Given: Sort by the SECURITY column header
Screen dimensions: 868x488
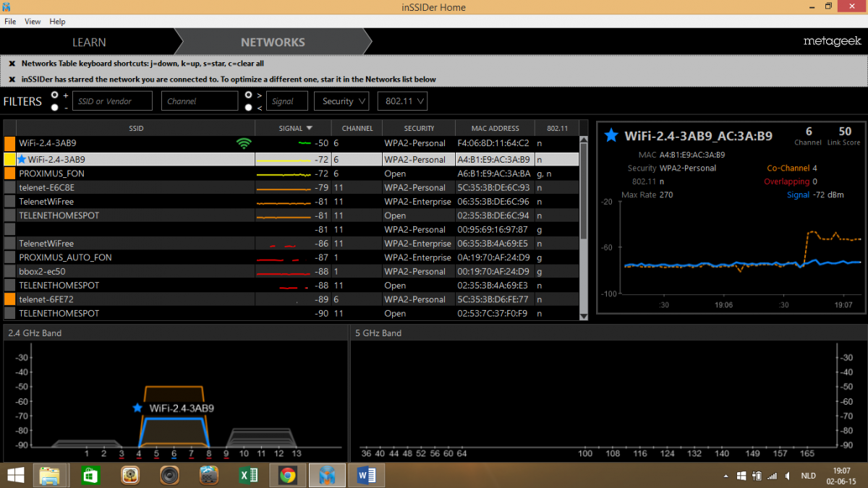Looking at the screenshot, I should pos(419,128).
